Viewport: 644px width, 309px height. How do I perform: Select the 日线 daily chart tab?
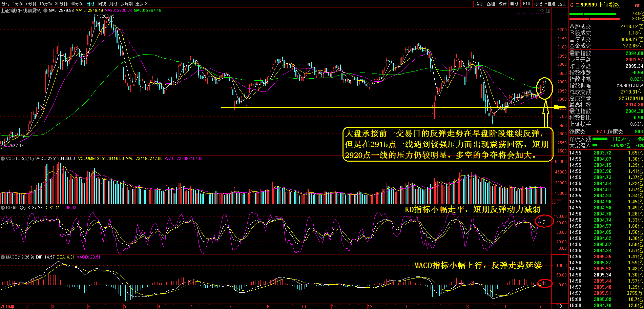tap(90, 4)
